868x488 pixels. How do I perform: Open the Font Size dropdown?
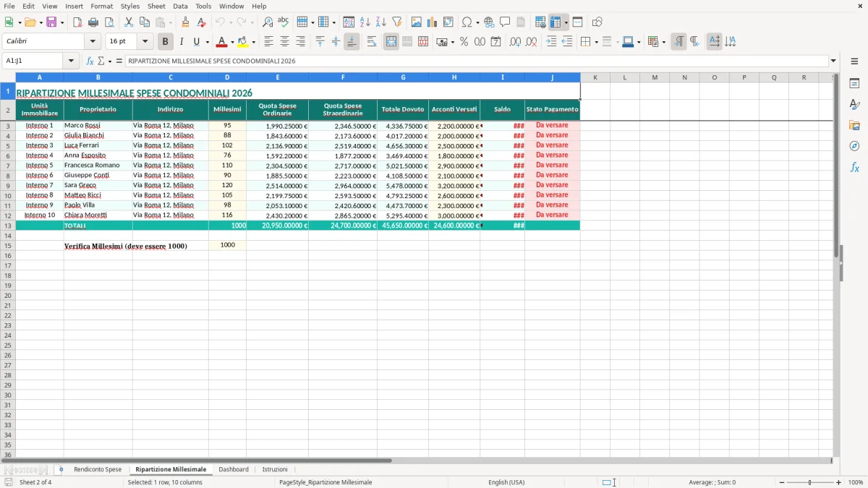click(x=145, y=41)
